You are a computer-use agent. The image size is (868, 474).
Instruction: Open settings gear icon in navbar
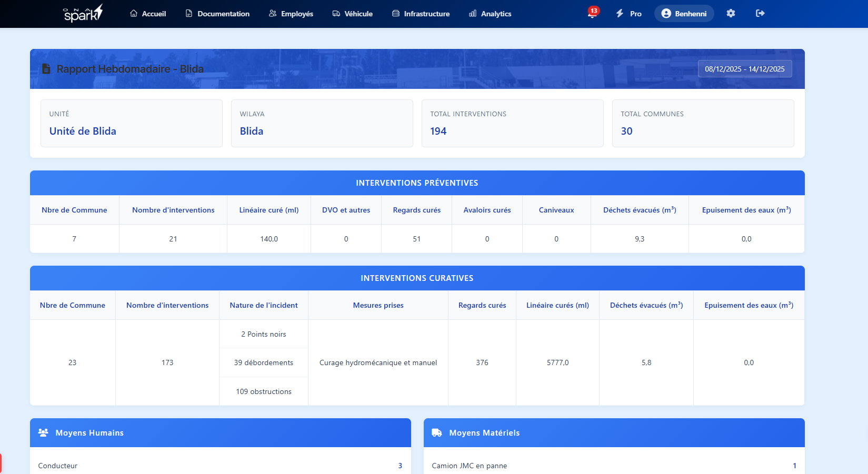(x=731, y=14)
